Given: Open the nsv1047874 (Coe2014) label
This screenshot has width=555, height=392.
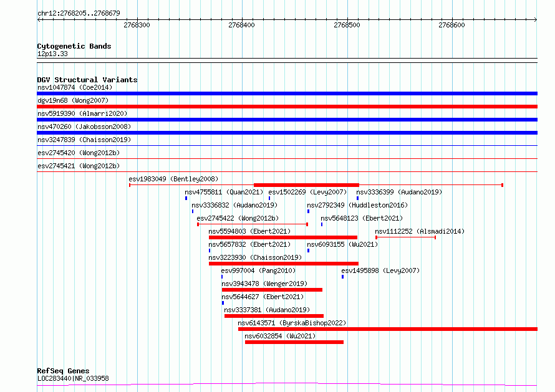Looking at the screenshot, I should click(75, 87).
